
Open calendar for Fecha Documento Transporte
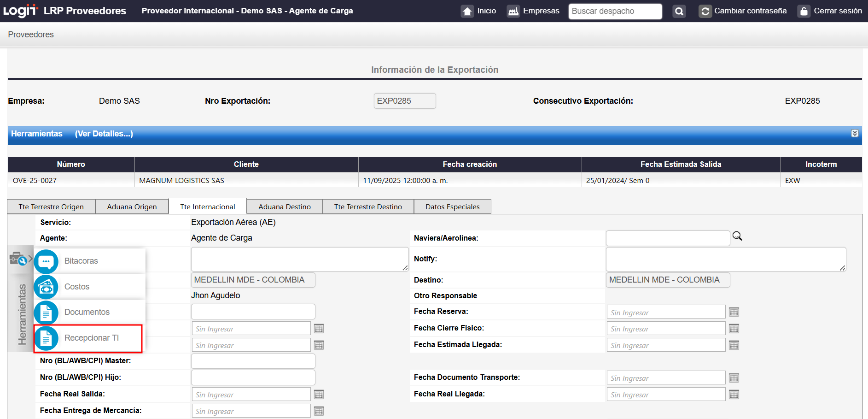pos(734,378)
